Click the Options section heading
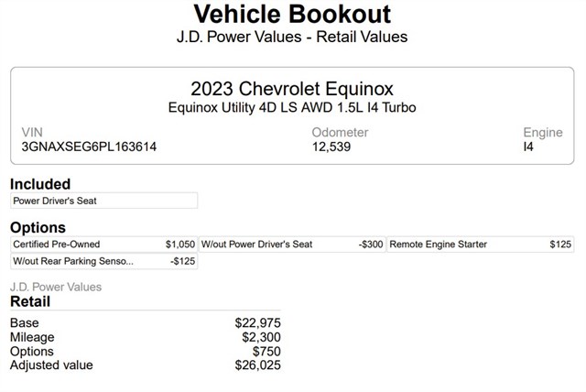 pos(38,227)
